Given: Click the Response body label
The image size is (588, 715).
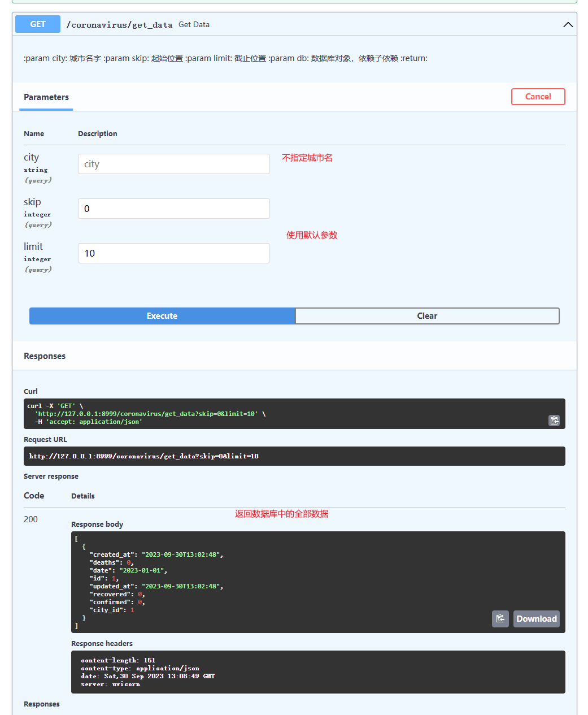Looking at the screenshot, I should click(97, 525).
